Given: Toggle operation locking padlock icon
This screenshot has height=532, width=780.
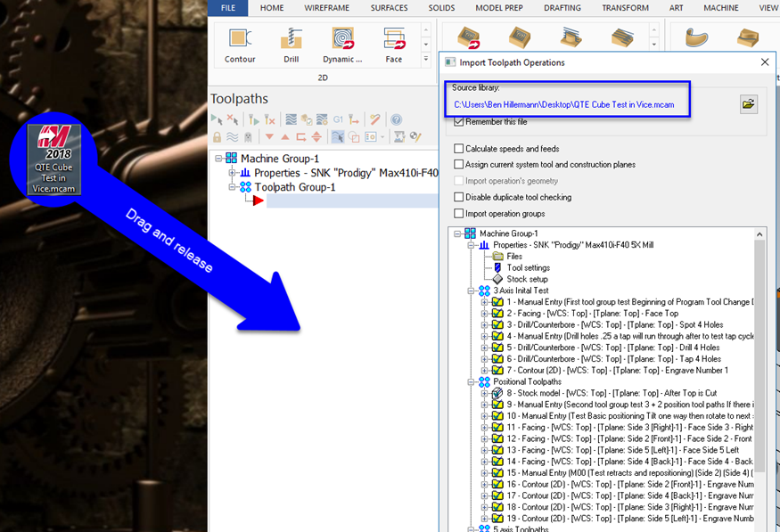Looking at the screenshot, I should pyautogui.click(x=217, y=136).
